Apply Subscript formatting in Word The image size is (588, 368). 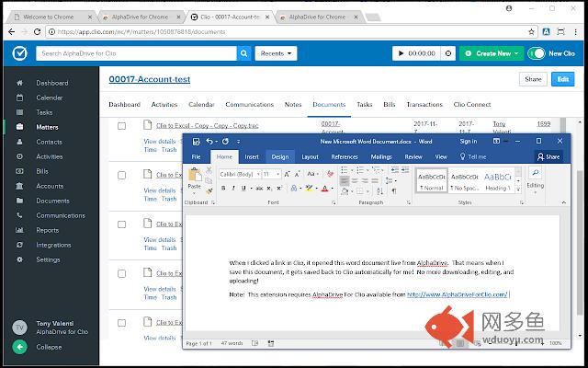(x=269, y=188)
